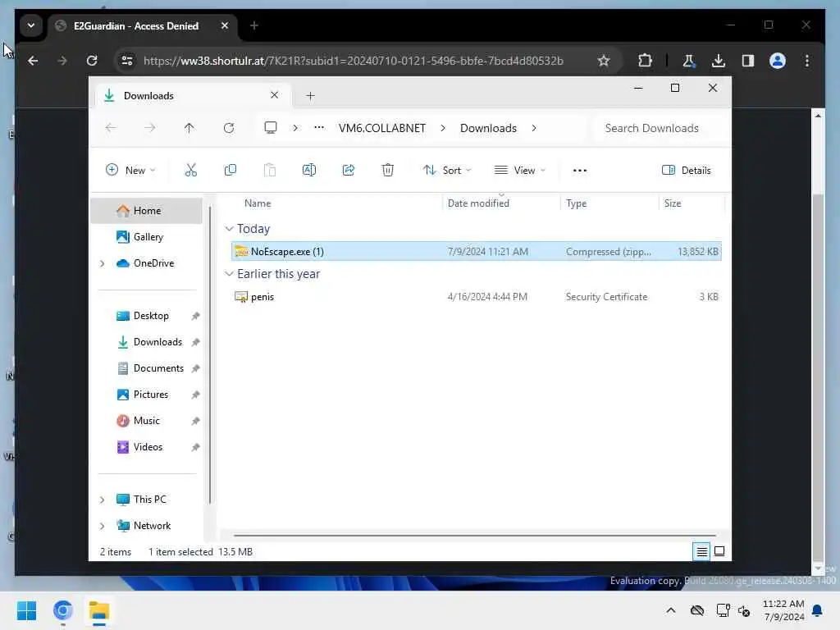Click the Cut scissors icon in Explorer toolbar
840x630 pixels.
tap(190, 171)
